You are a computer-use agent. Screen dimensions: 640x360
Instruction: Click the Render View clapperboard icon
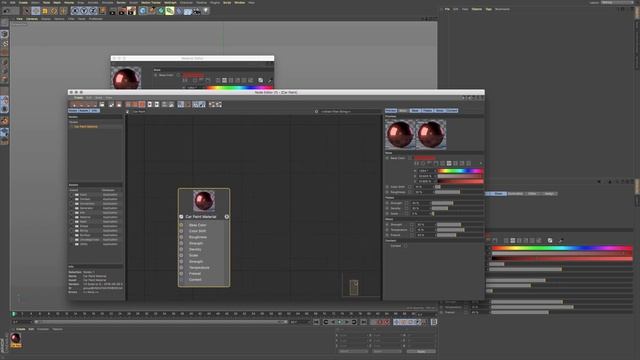pos(112,11)
